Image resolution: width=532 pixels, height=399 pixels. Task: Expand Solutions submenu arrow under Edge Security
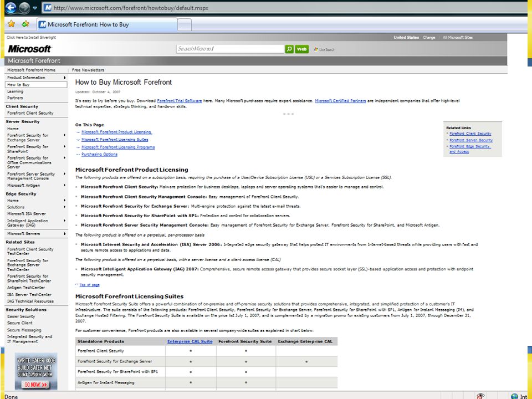pos(64,207)
